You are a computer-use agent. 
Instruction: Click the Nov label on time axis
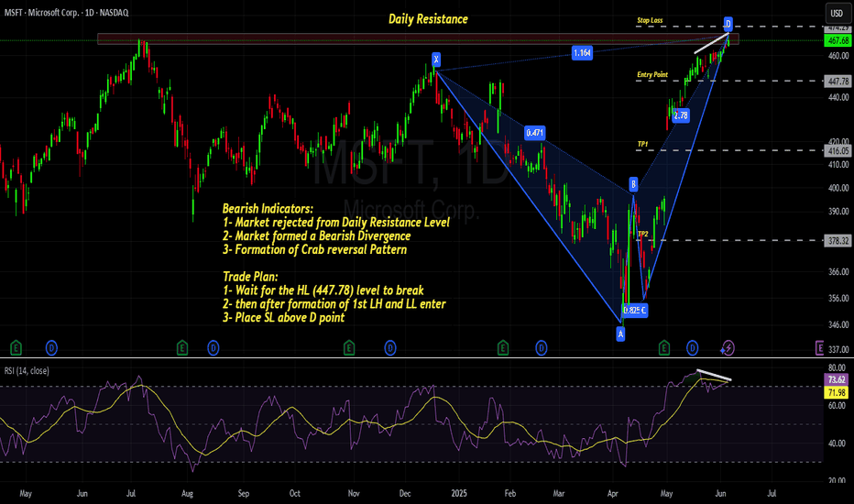354,494
